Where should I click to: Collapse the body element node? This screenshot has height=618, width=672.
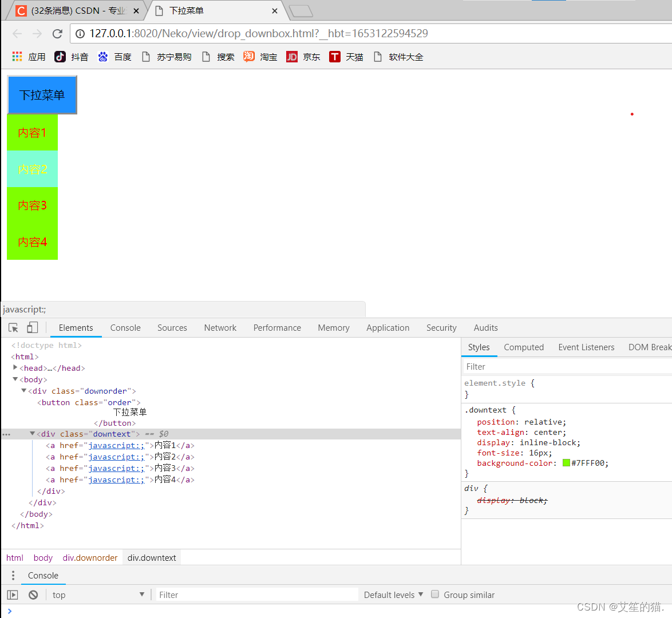pos(15,379)
